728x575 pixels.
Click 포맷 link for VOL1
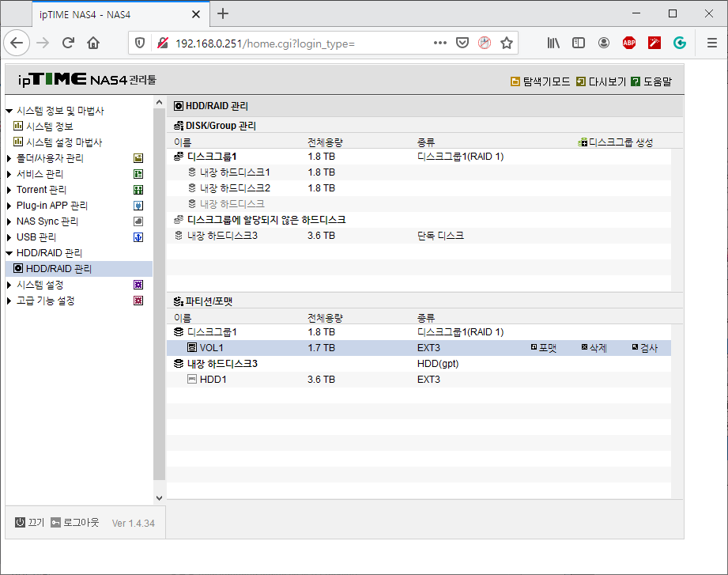(x=548, y=348)
